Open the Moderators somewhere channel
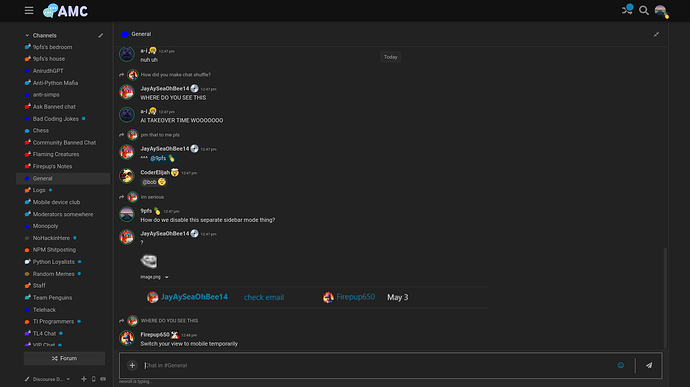 pyautogui.click(x=63, y=214)
